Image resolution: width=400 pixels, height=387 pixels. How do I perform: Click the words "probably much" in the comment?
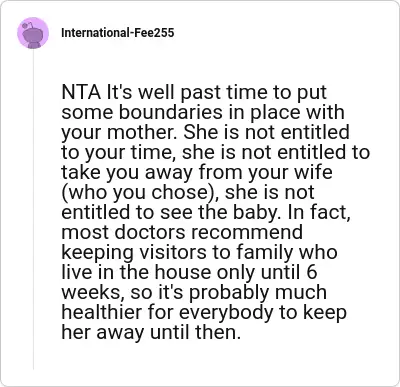258,293
